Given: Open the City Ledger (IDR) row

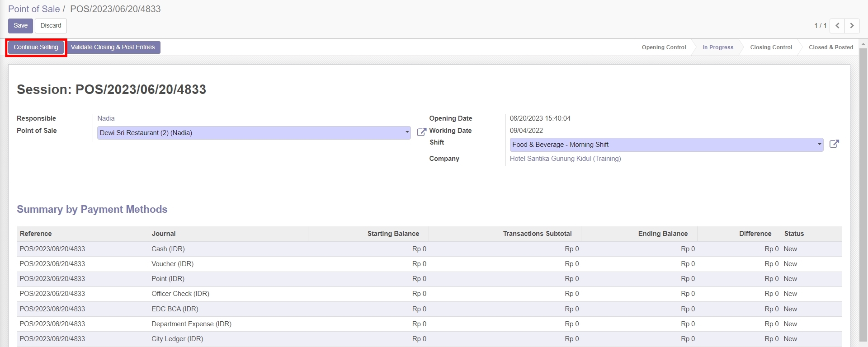Looking at the screenshot, I should (x=429, y=339).
